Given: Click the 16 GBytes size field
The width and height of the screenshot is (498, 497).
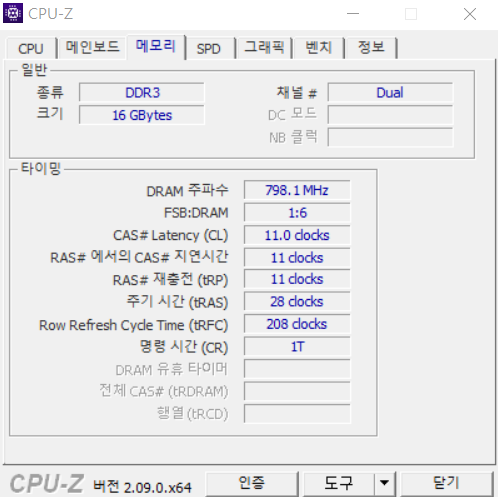Looking at the screenshot, I should [x=142, y=115].
